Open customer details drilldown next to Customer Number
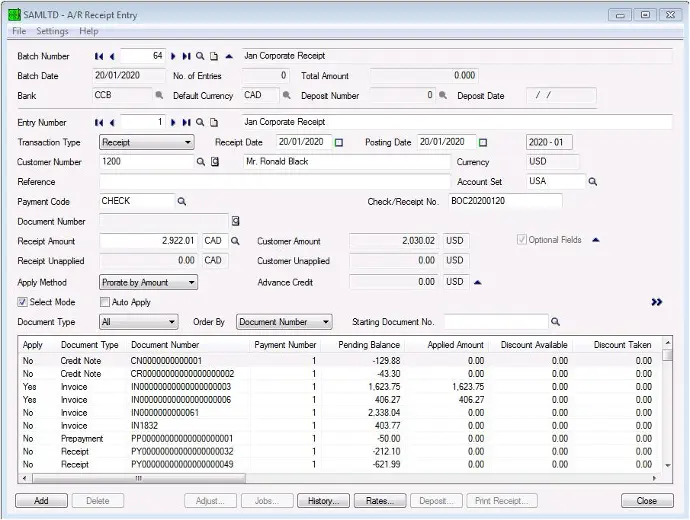 tap(215, 162)
